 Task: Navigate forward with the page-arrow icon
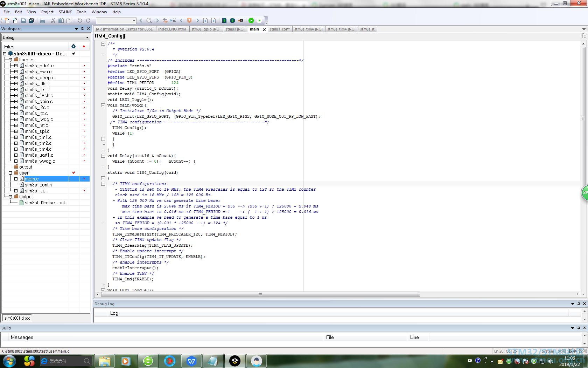(x=213, y=21)
